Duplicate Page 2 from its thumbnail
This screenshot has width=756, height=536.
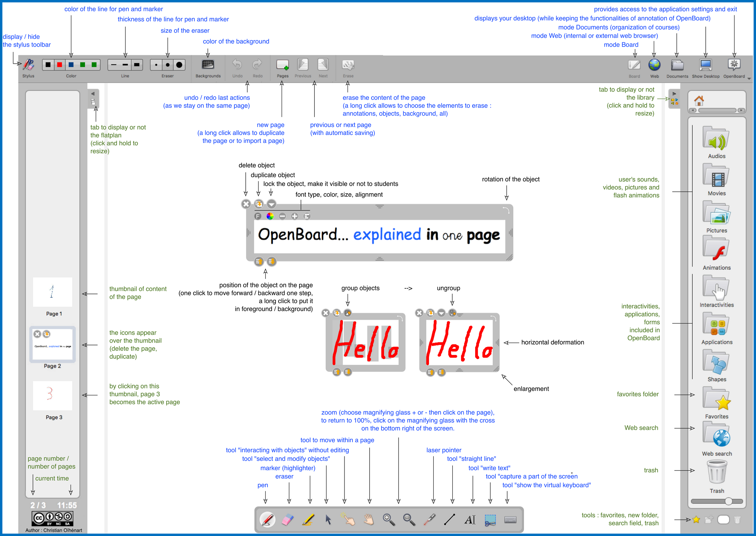46,334
